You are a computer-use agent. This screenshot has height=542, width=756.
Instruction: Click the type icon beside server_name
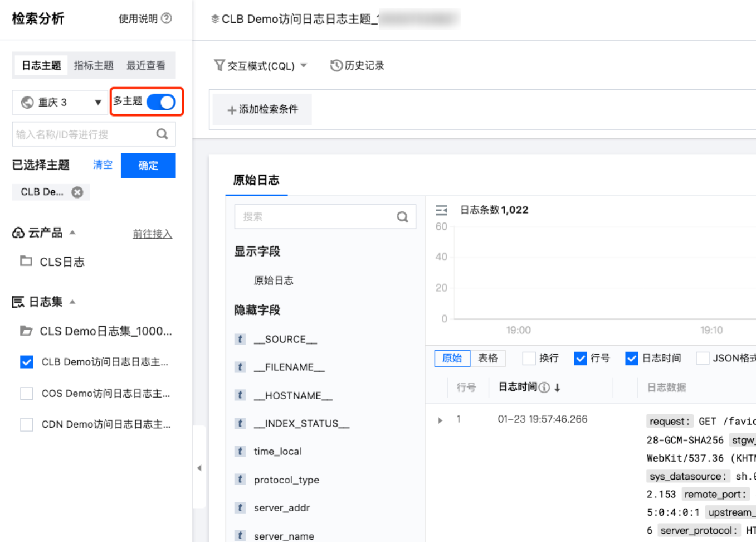click(240, 536)
